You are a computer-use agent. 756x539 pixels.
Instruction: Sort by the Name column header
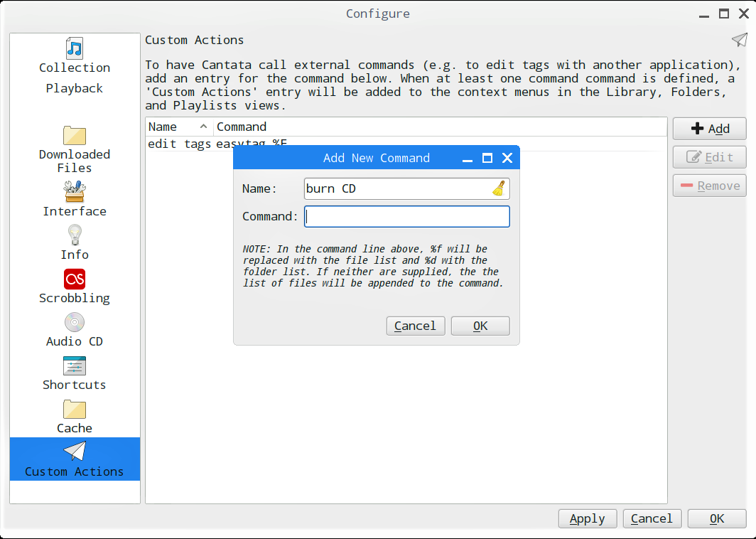(179, 127)
